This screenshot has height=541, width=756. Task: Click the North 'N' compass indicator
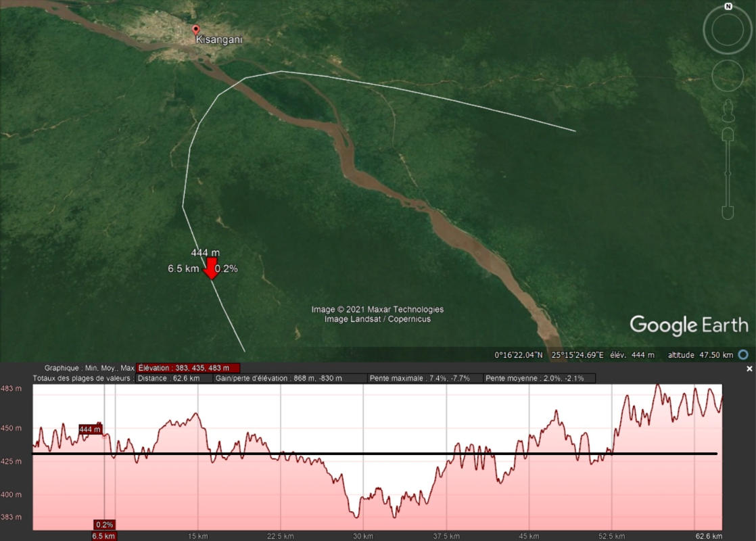(728, 6)
